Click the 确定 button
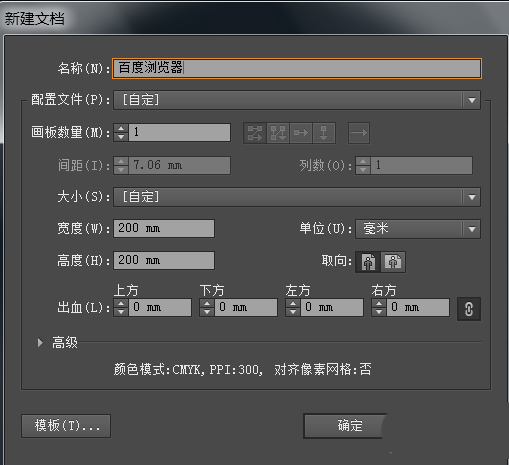This screenshot has width=509, height=465. [345, 426]
